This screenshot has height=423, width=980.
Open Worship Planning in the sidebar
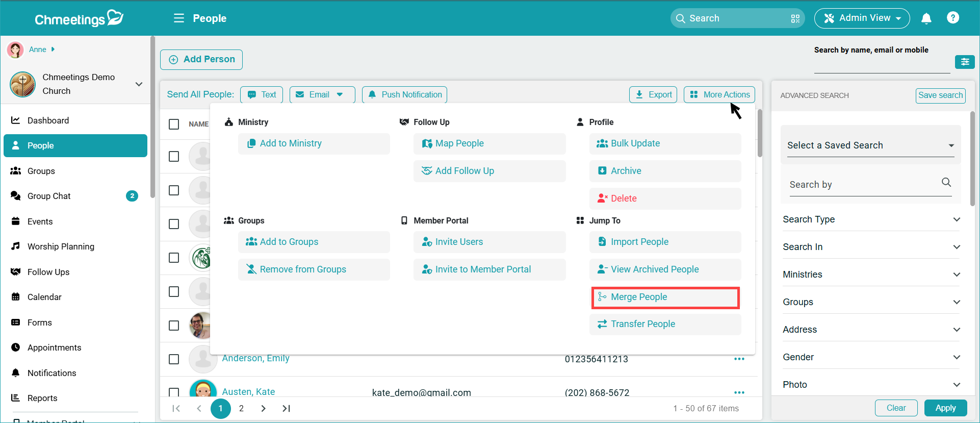tap(61, 246)
